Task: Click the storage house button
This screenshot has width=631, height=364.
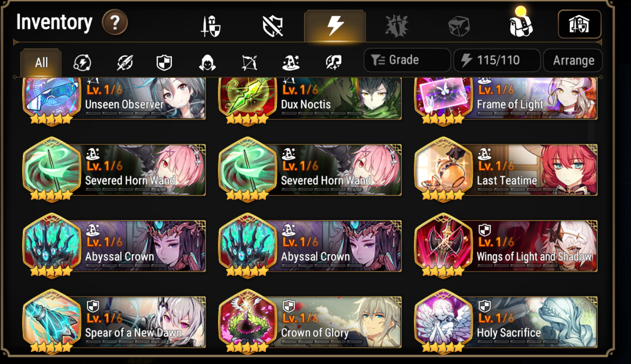Action: coord(579,24)
